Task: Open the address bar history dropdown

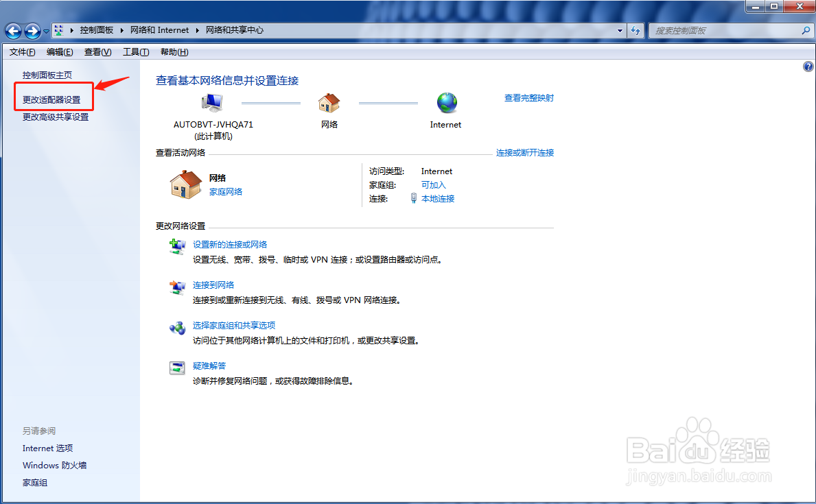Action: click(x=618, y=30)
